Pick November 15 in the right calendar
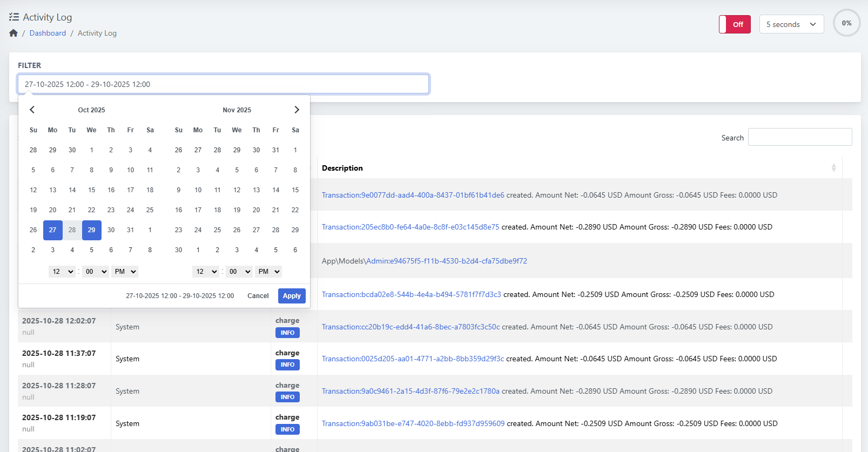The width and height of the screenshot is (868, 452). tap(295, 190)
